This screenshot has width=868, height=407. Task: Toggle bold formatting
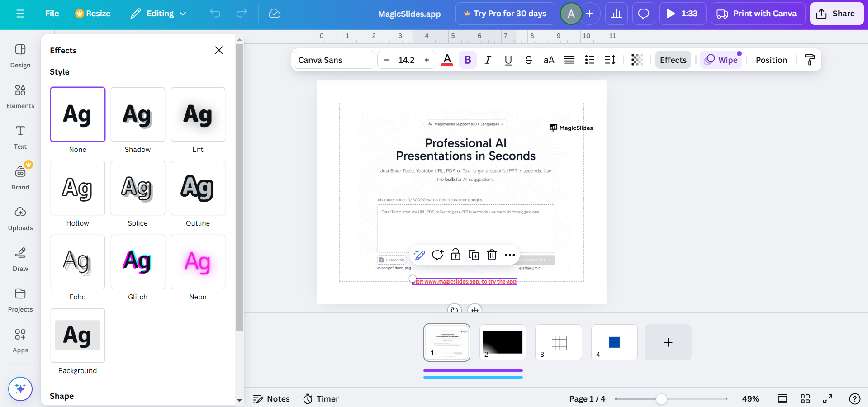click(468, 60)
